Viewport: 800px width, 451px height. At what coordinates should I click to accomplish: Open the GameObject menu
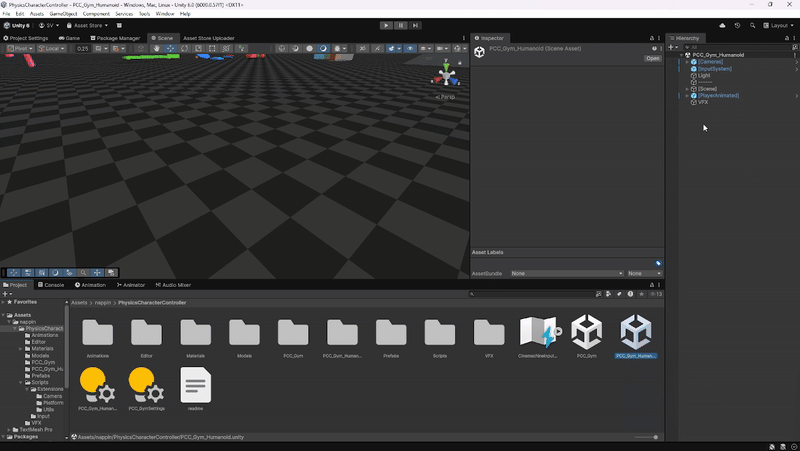tap(63, 14)
